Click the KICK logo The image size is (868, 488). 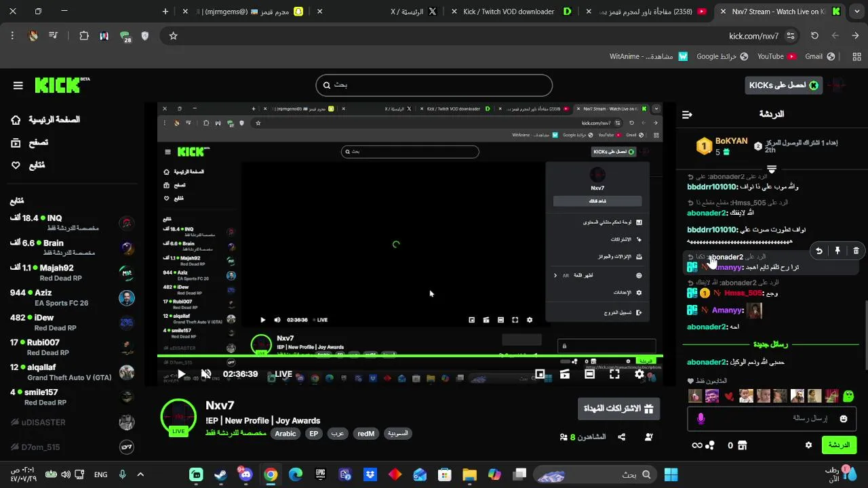tap(62, 85)
